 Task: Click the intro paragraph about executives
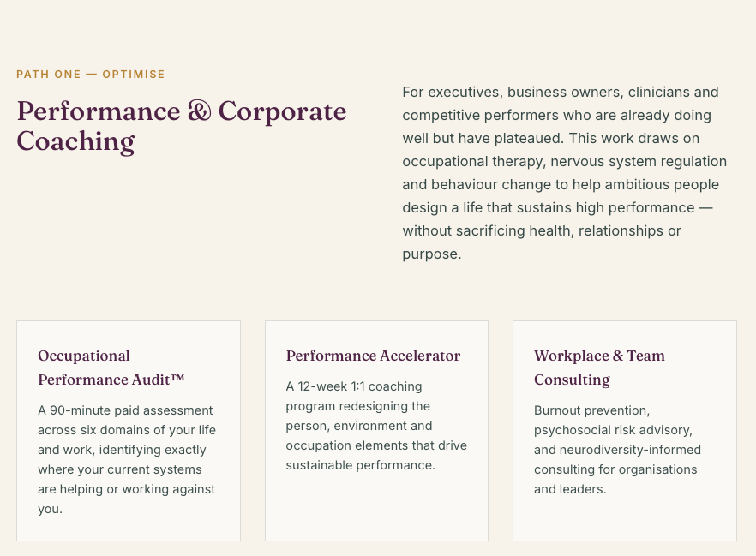point(565,173)
